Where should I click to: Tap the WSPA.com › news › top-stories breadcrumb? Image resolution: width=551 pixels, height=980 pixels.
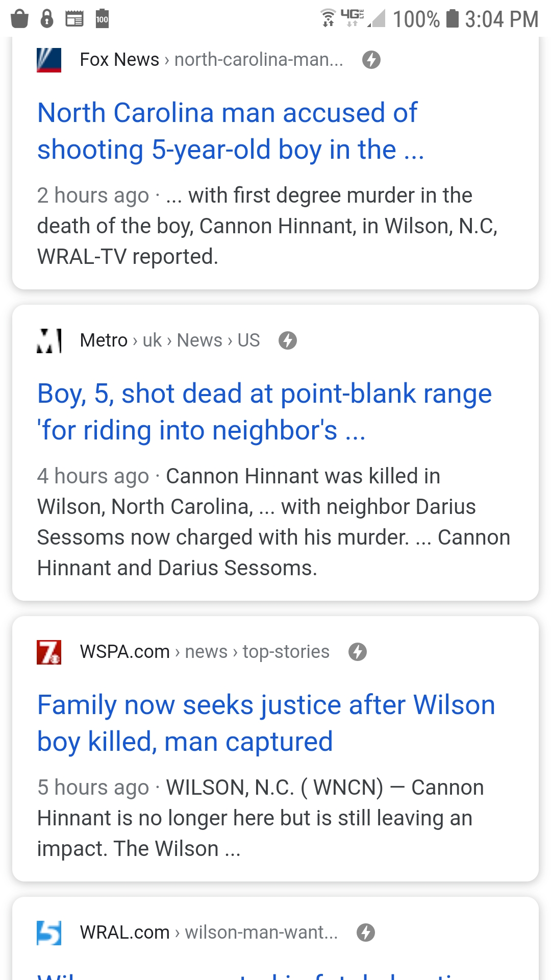pyautogui.click(x=205, y=652)
